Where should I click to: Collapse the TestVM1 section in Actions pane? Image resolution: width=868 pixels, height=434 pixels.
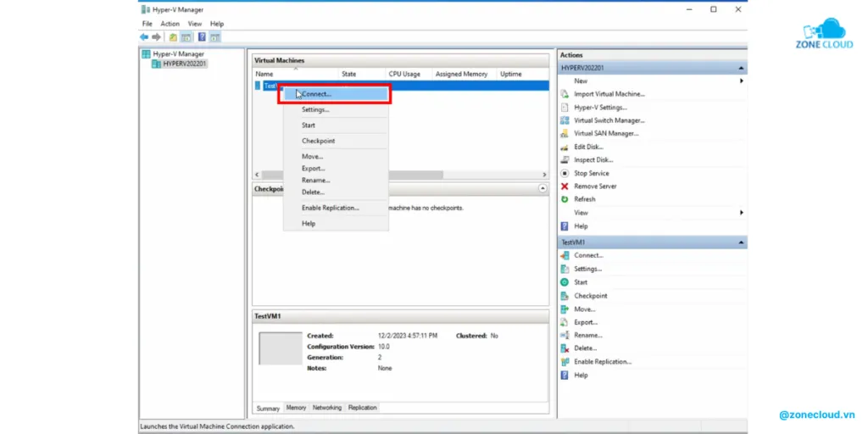click(x=741, y=242)
